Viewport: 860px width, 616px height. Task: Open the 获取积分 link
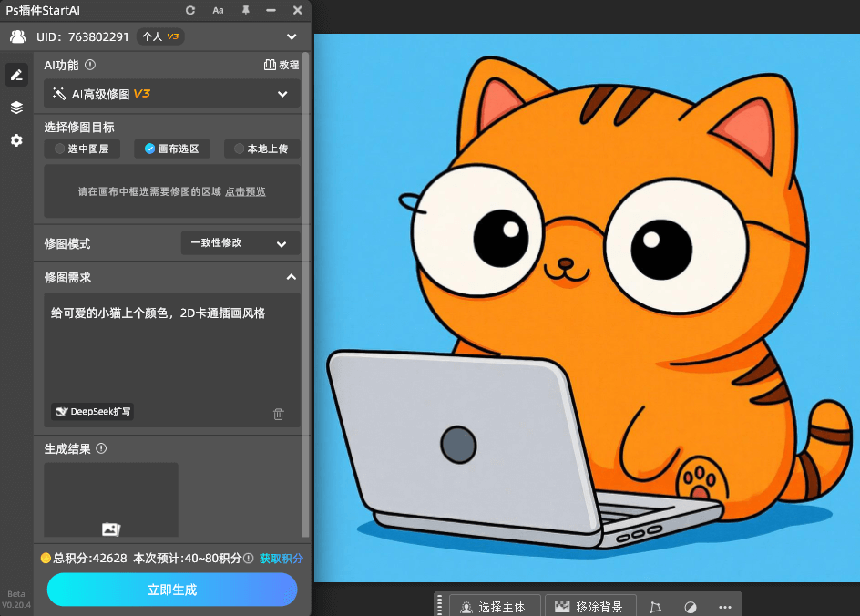click(x=282, y=559)
